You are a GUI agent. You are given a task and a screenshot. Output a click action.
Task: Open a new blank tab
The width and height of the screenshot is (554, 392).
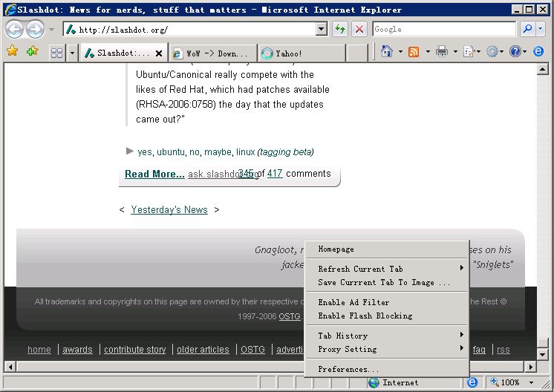click(x=357, y=53)
